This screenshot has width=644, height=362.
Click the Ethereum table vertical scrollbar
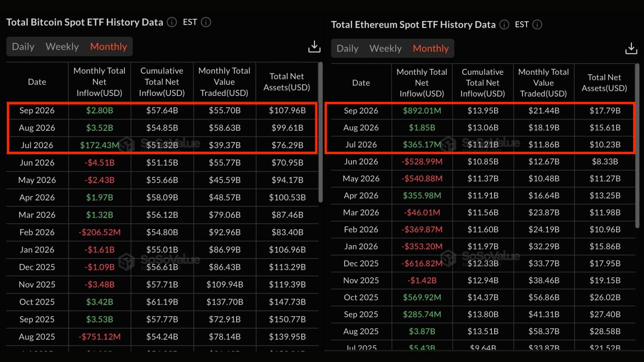click(x=637, y=146)
